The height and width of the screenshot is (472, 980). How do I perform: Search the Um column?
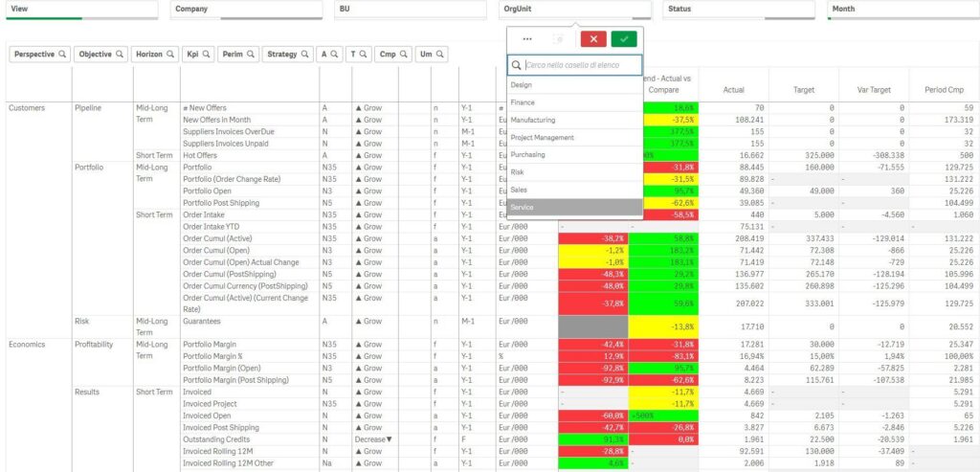(x=432, y=55)
